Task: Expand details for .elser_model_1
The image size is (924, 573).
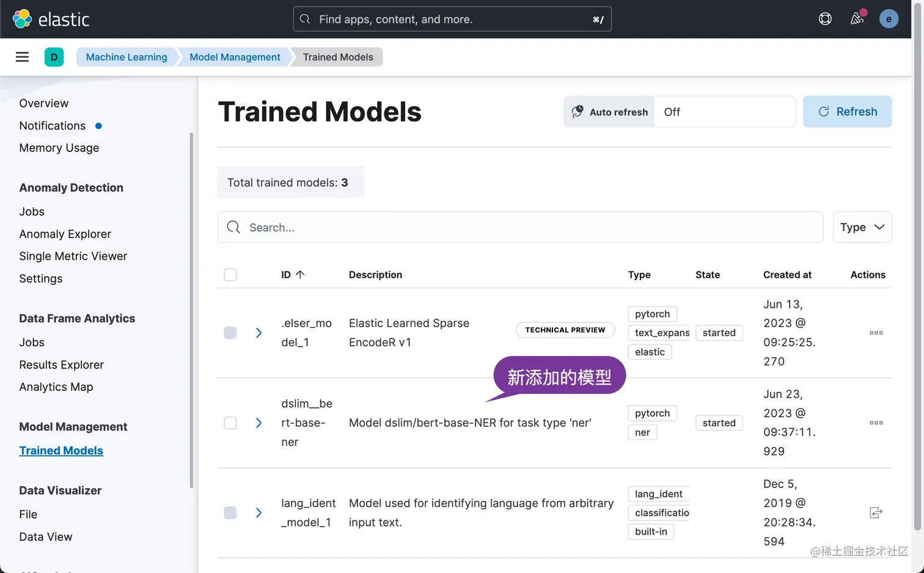Action: (258, 333)
